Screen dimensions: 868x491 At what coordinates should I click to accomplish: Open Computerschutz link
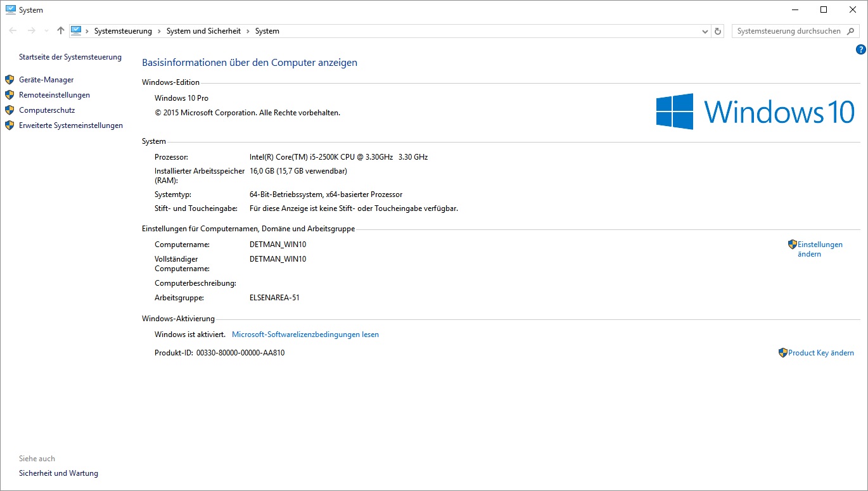click(47, 110)
